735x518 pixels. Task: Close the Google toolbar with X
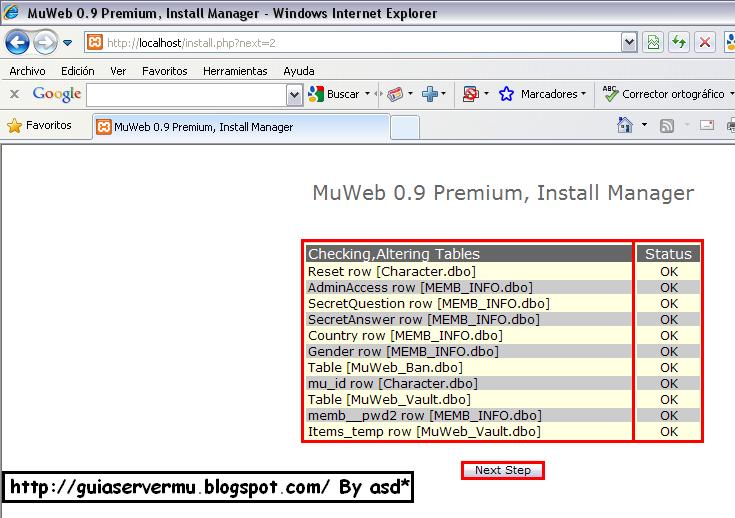tap(15, 94)
